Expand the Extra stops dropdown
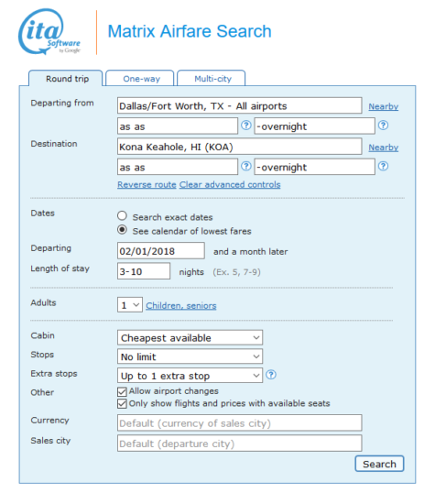Viewport: 424px width, 504px height. (x=190, y=376)
